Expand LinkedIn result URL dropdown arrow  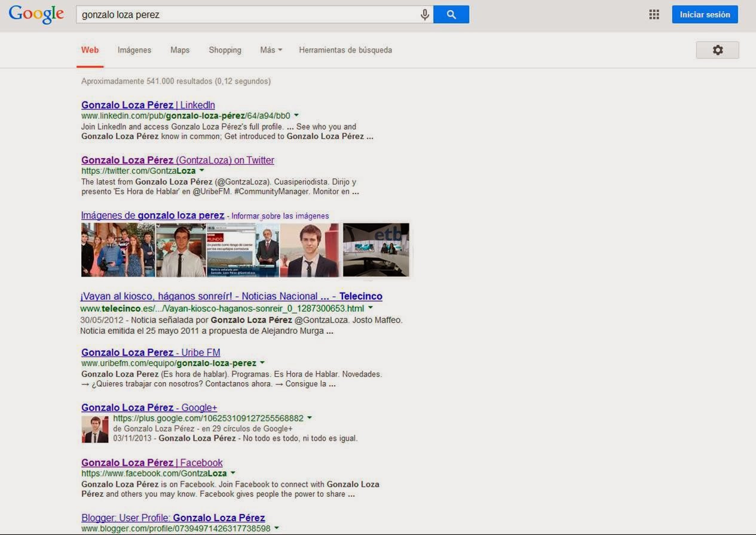point(296,115)
